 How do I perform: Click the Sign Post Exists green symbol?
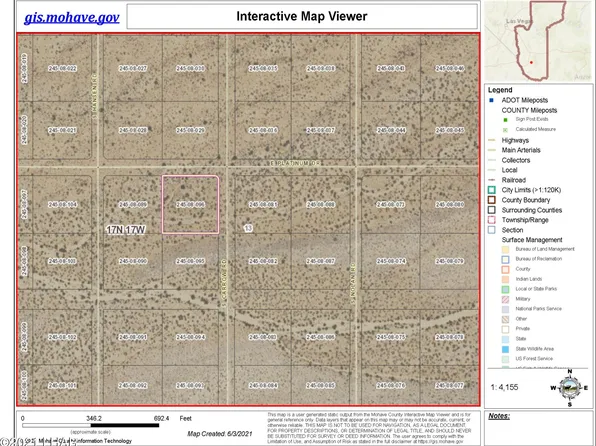coord(505,120)
